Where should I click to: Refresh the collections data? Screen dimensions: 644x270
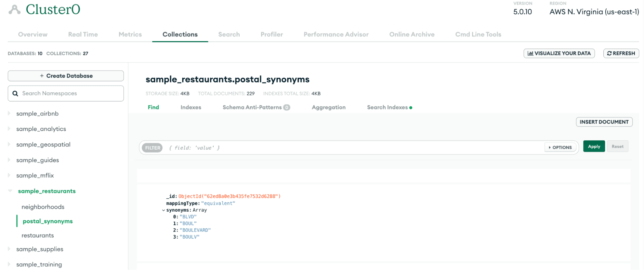[621, 54]
